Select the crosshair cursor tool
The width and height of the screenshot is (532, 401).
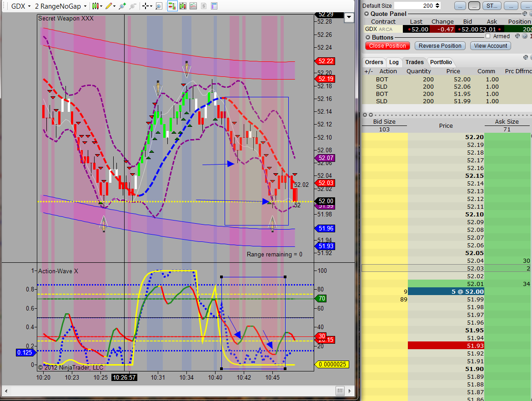pyautogui.click(x=145, y=6)
